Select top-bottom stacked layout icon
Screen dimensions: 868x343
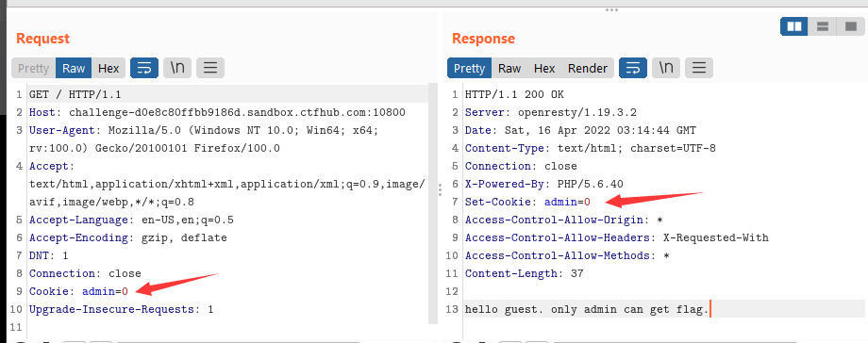[x=822, y=26]
